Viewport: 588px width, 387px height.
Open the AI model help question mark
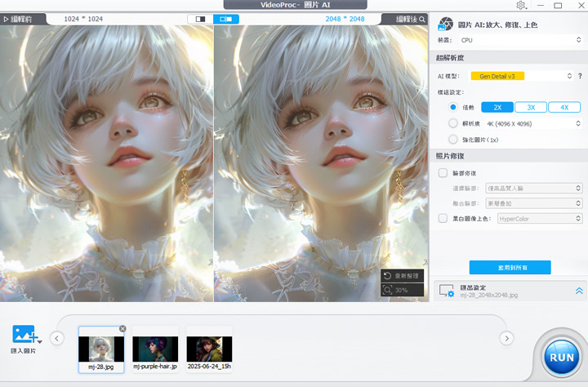point(580,76)
